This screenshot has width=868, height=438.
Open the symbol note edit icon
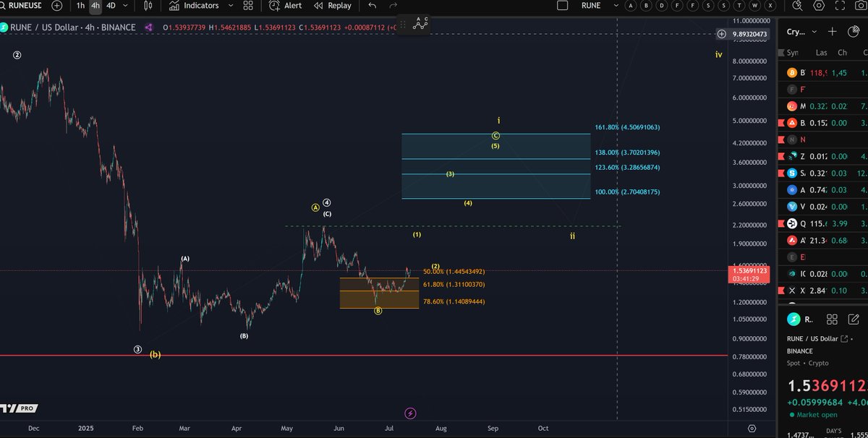(854, 319)
